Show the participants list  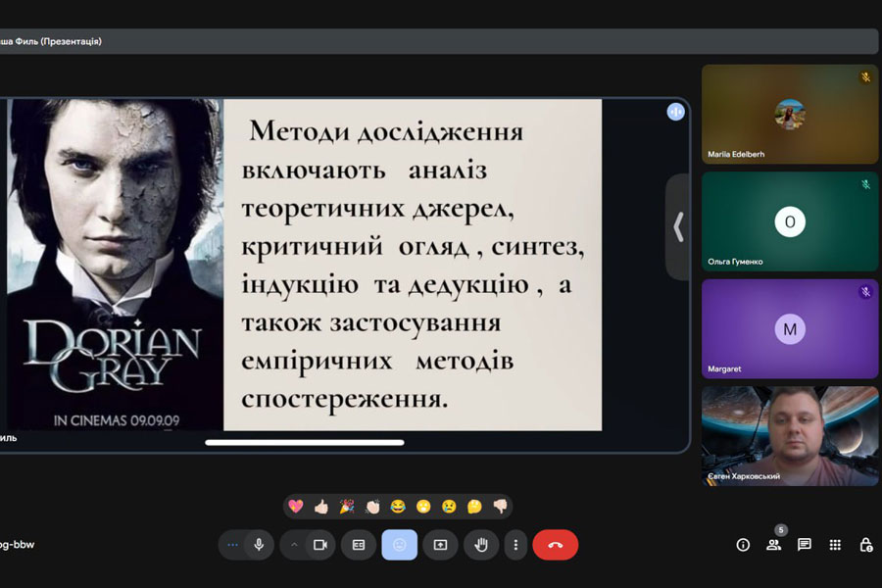[x=774, y=545]
